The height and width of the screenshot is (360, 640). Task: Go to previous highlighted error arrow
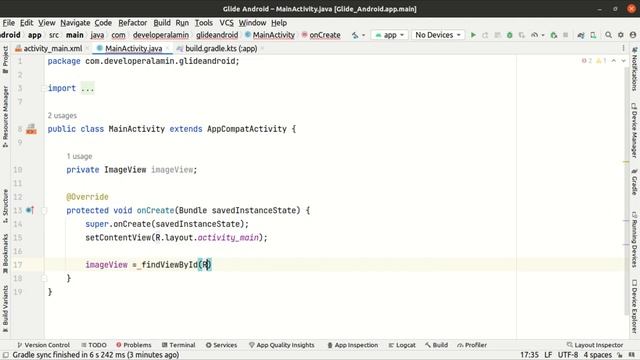tap(613, 61)
